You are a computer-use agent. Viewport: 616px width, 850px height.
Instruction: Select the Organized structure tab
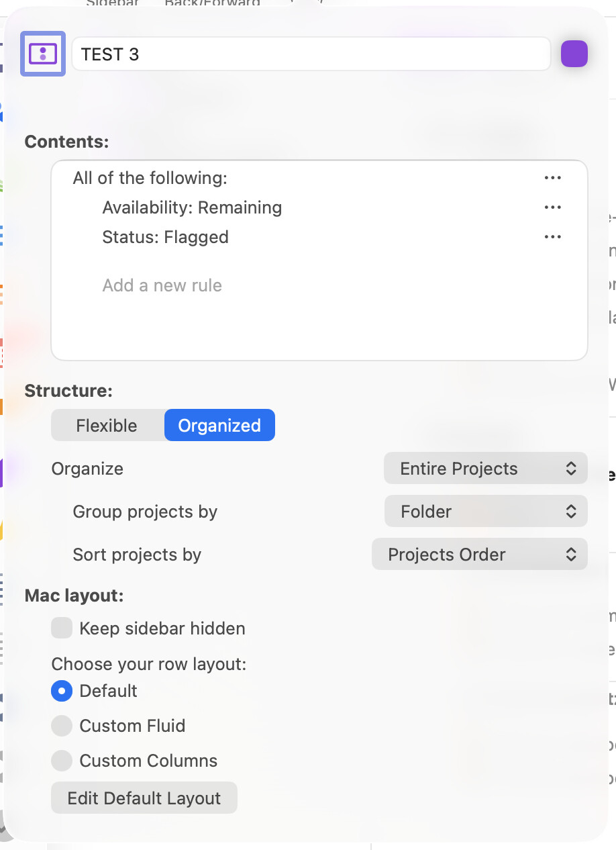pos(219,426)
